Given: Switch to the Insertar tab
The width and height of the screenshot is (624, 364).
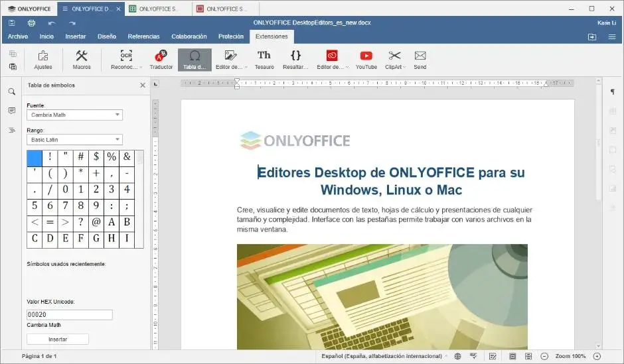Looking at the screenshot, I should tap(76, 36).
